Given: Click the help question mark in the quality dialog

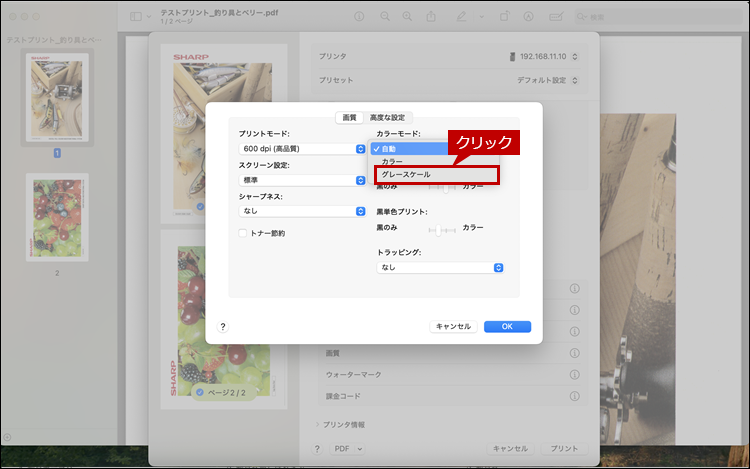Looking at the screenshot, I should pyautogui.click(x=222, y=326).
